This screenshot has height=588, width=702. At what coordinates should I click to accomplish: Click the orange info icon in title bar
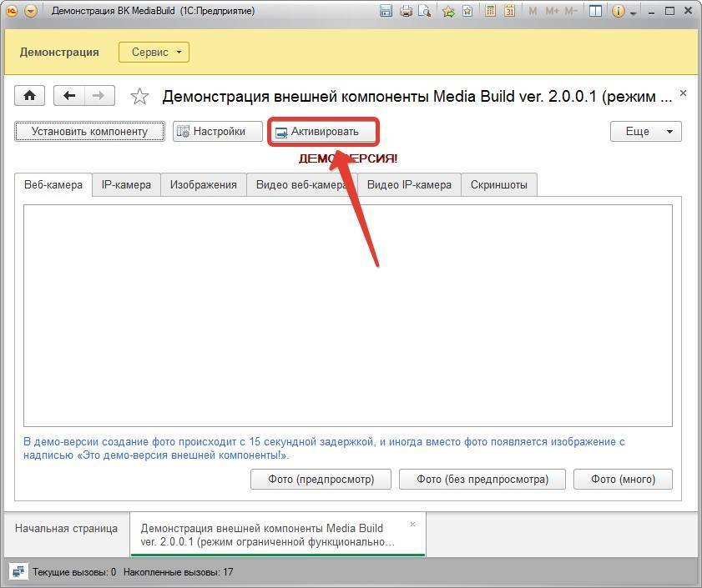pos(619,12)
